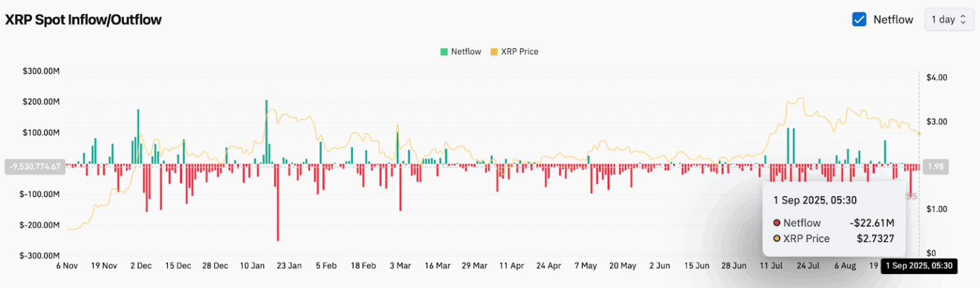
Task: Select the -9,530,774.67 left axis value marker
Action: [35, 167]
